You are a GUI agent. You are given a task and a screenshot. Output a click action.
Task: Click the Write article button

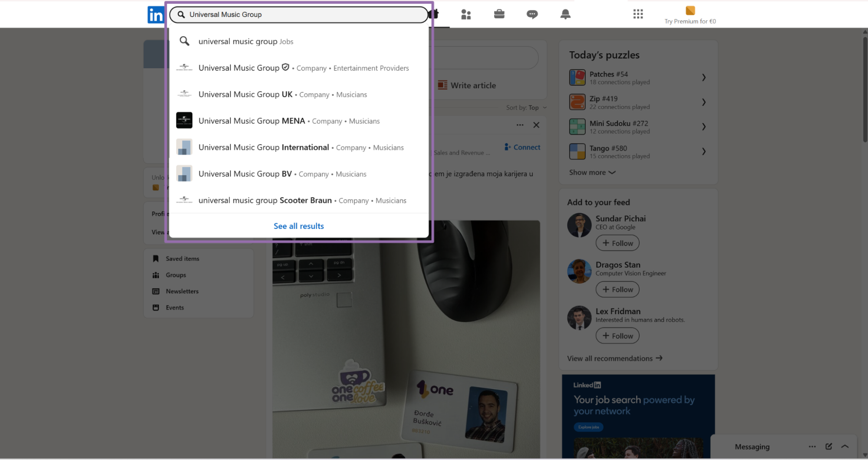click(x=467, y=85)
